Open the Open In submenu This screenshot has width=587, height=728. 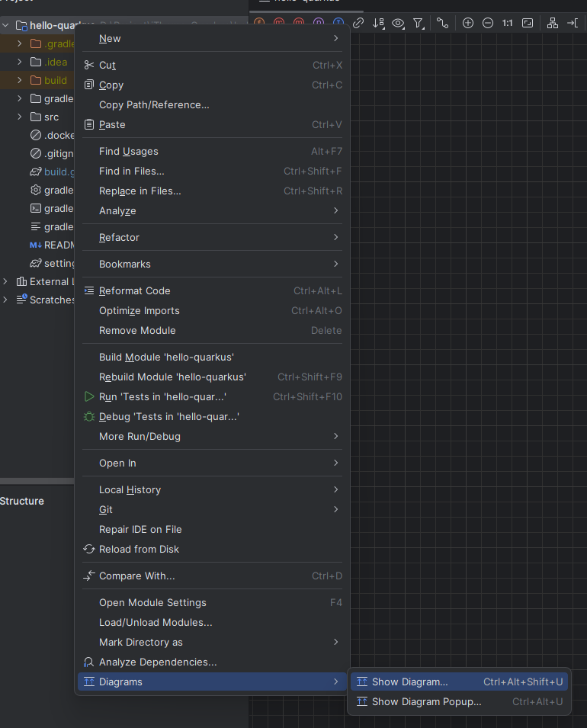click(x=212, y=463)
